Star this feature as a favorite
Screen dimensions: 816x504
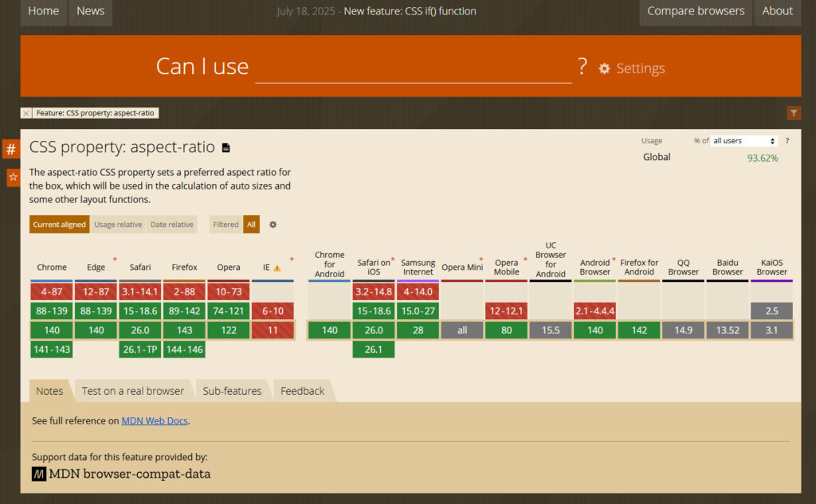click(13, 178)
